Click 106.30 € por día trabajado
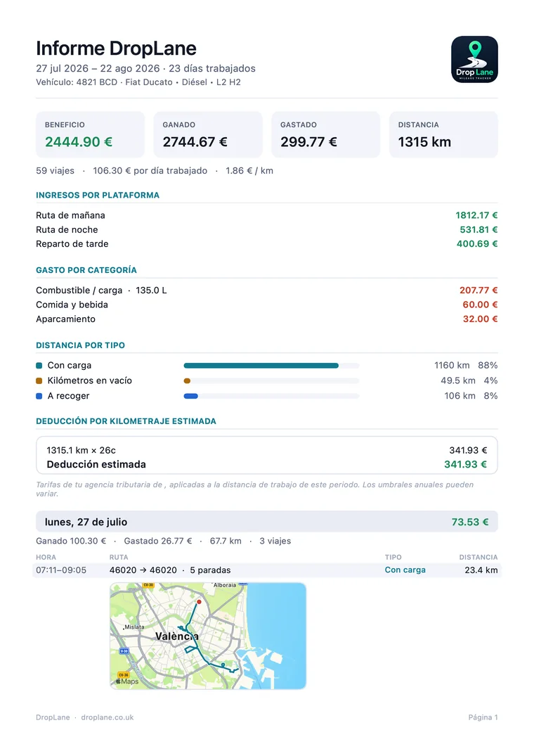The image size is (534, 756). 150,171
